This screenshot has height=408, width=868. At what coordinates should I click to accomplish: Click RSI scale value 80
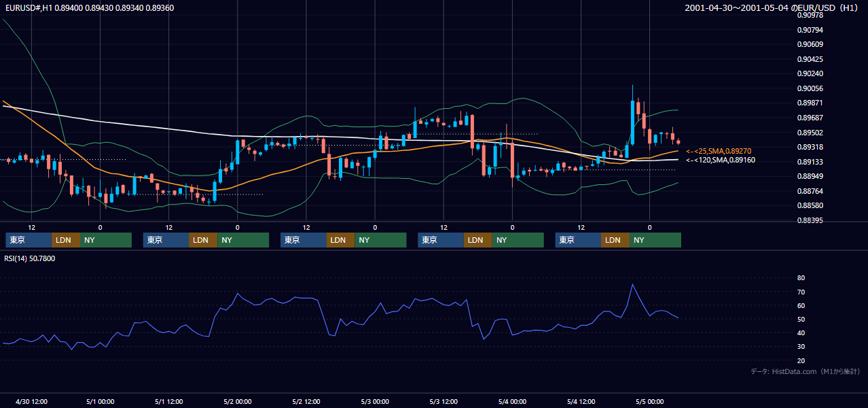[801, 278]
